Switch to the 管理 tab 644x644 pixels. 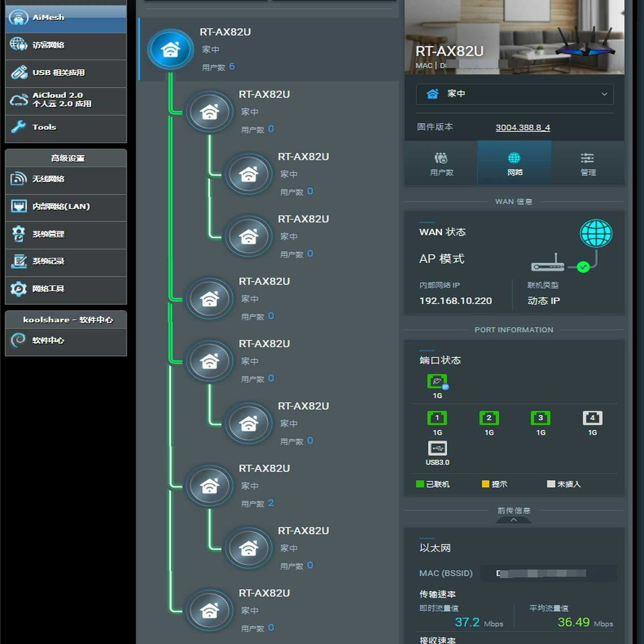tap(588, 163)
